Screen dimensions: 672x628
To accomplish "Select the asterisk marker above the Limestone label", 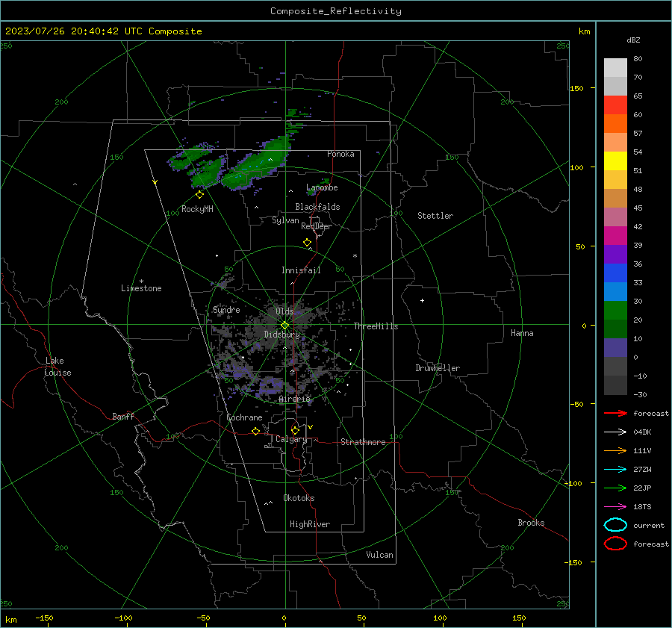I will 141,282.
